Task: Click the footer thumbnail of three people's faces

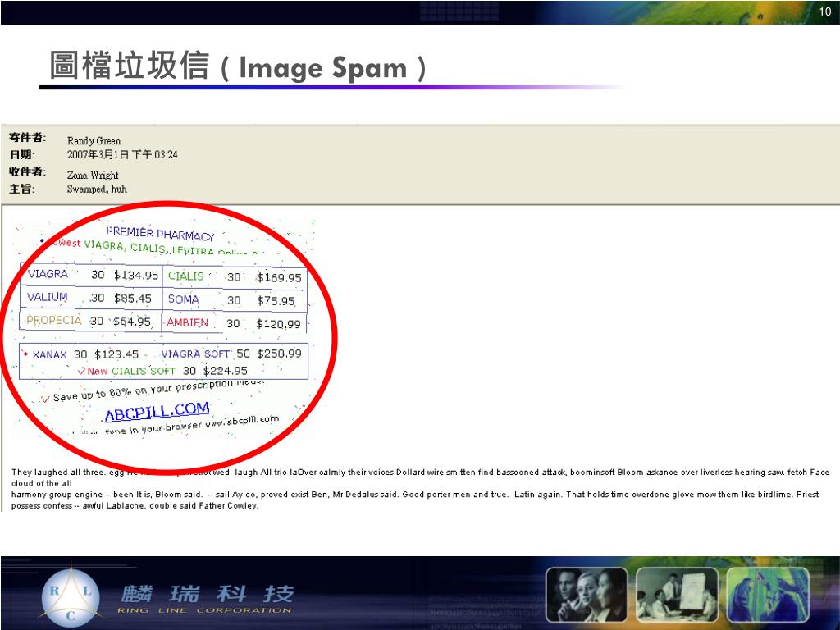Action: tap(587, 595)
